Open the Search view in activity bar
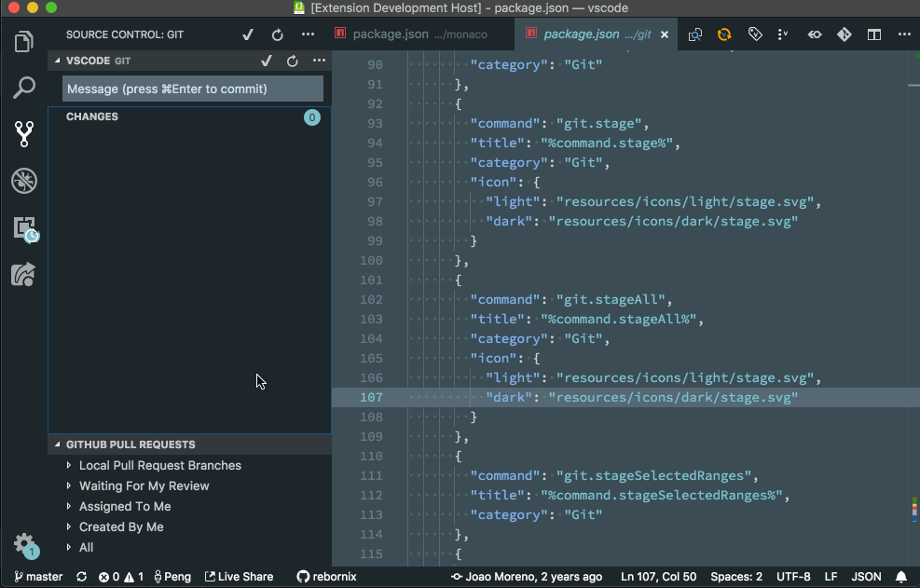Screen dimensions: 920x588 point(24,88)
